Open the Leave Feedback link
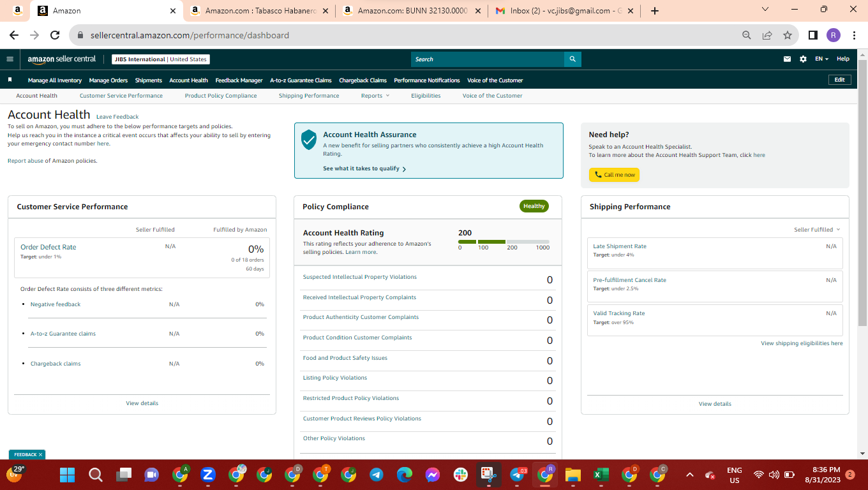Image resolution: width=868 pixels, height=490 pixels. (x=117, y=117)
